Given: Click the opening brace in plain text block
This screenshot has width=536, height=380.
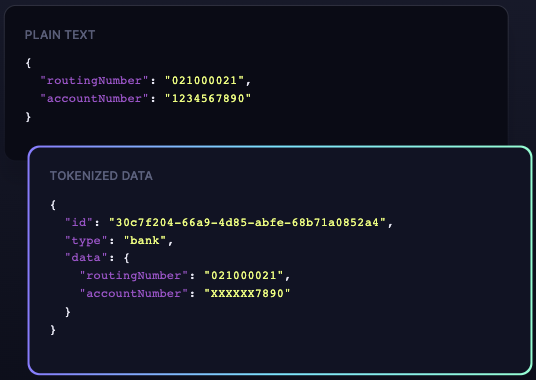Looking at the screenshot, I should (x=28, y=63).
